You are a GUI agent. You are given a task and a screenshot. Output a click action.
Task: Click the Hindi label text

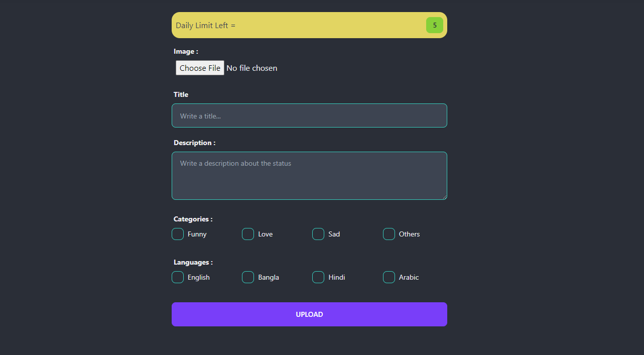[x=337, y=278]
